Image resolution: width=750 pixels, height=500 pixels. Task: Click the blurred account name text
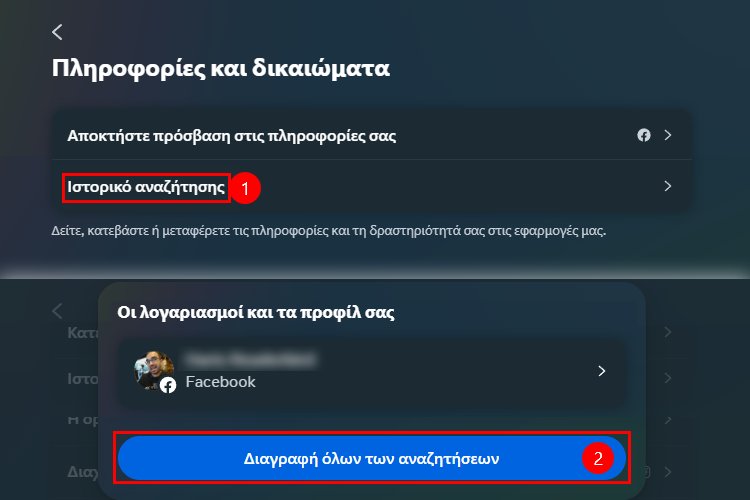click(x=251, y=359)
